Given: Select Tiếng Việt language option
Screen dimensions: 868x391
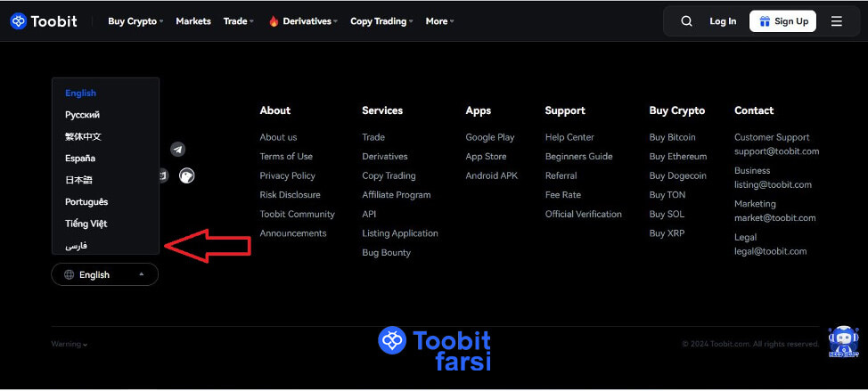Looking at the screenshot, I should (x=86, y=224).
